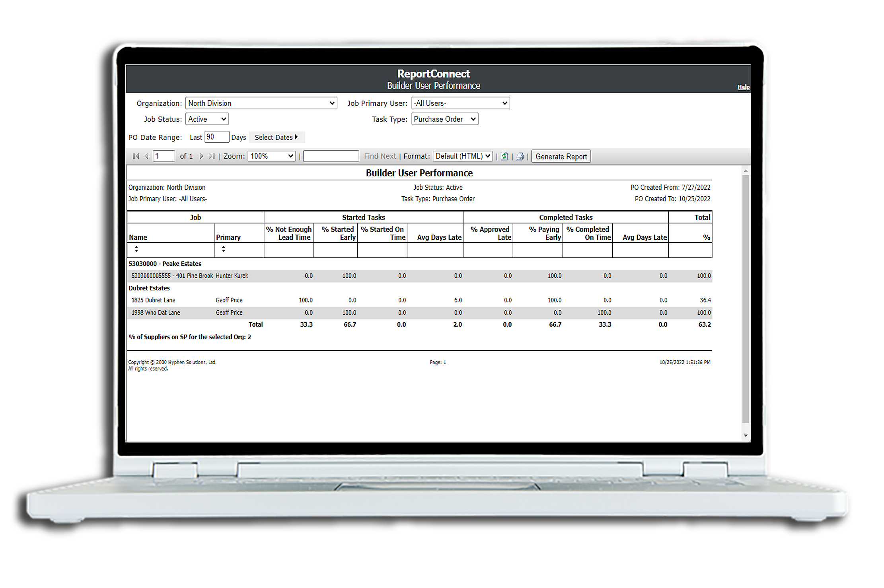This screenshot has width=884, height=588.
Task: Click the Generate Report button
Action: (x=561, y=157)
